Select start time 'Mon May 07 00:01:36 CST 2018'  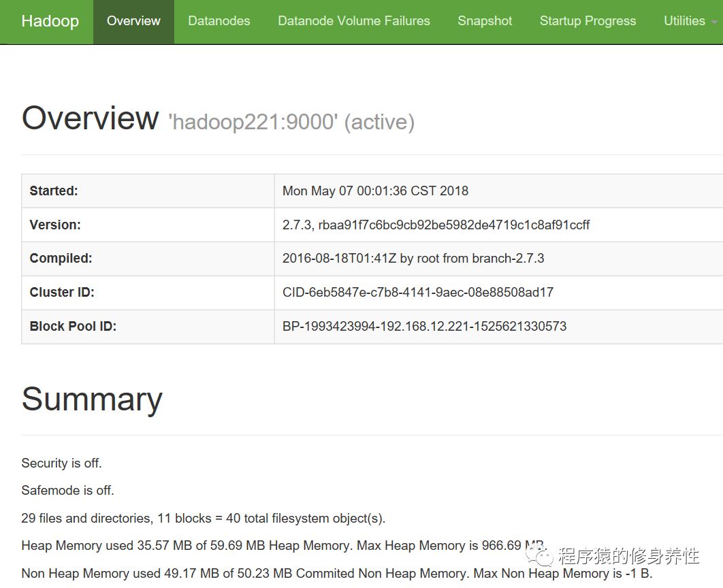(375, 191)
